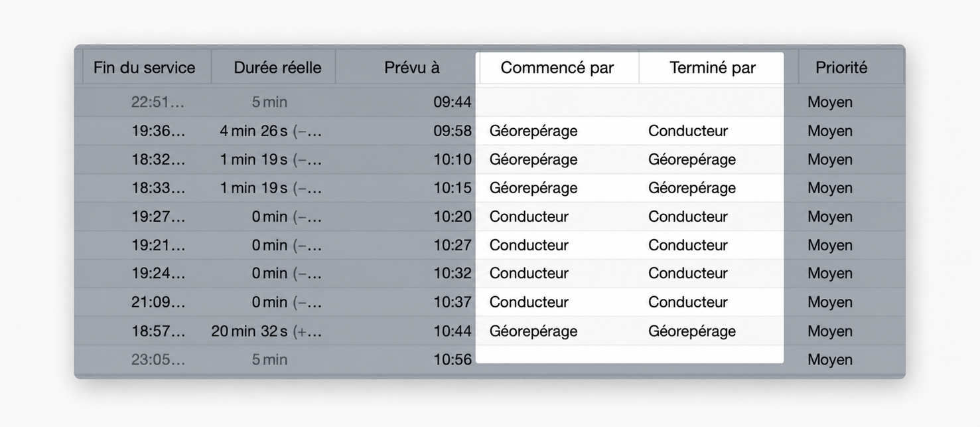
Task: Click Géorepérage under Commencé par, 10:15 row
Action: [x=533, y=188]
